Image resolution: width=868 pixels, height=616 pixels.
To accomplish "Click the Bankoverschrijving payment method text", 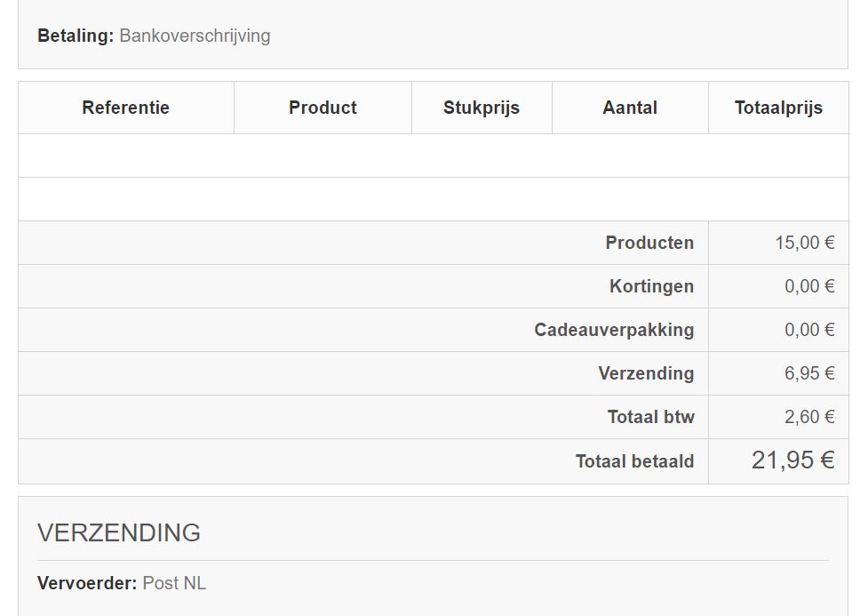I will pyautogui.click(x=195, y=36).
